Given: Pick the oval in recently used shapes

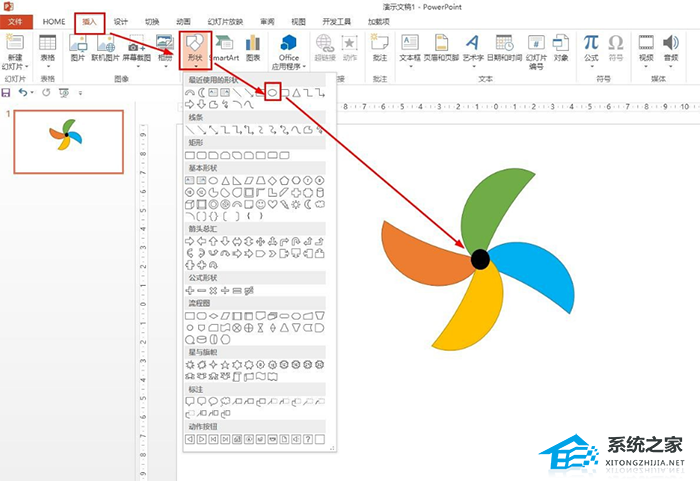Looking at the screenshot, I should (272, 93).
